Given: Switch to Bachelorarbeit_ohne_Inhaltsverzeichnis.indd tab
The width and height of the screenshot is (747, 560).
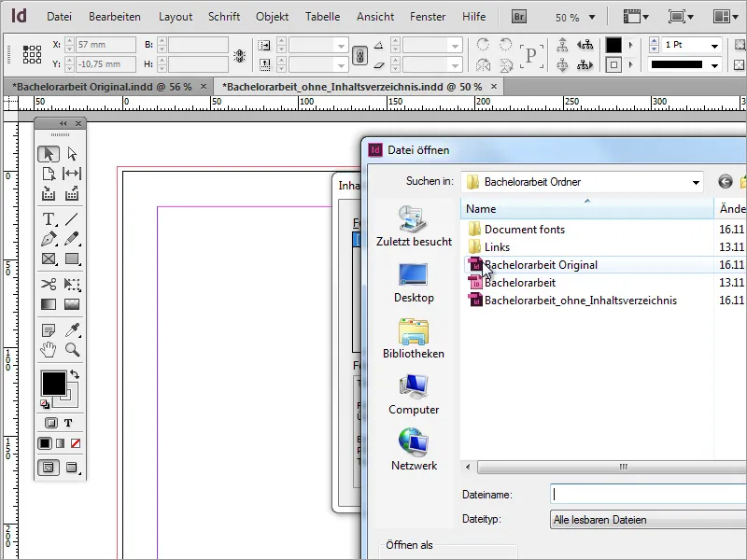Looking at the screenshot, I should 352,87.
